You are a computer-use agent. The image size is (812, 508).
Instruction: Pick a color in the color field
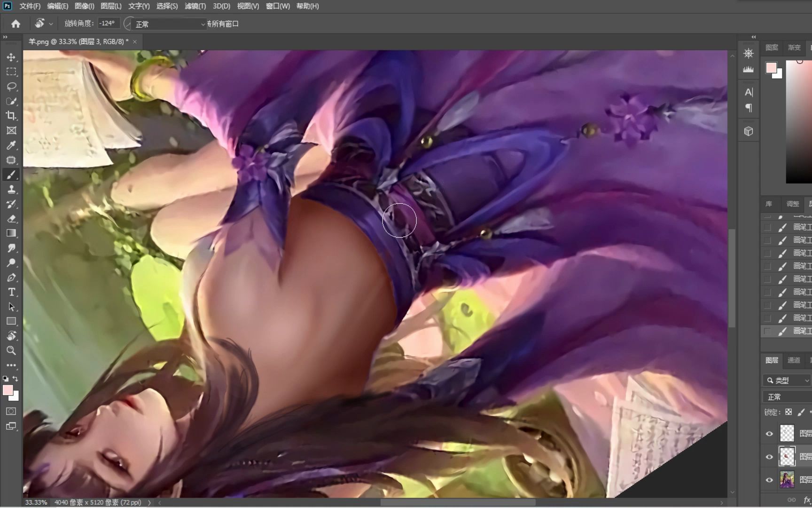click(x=799, y=121)
